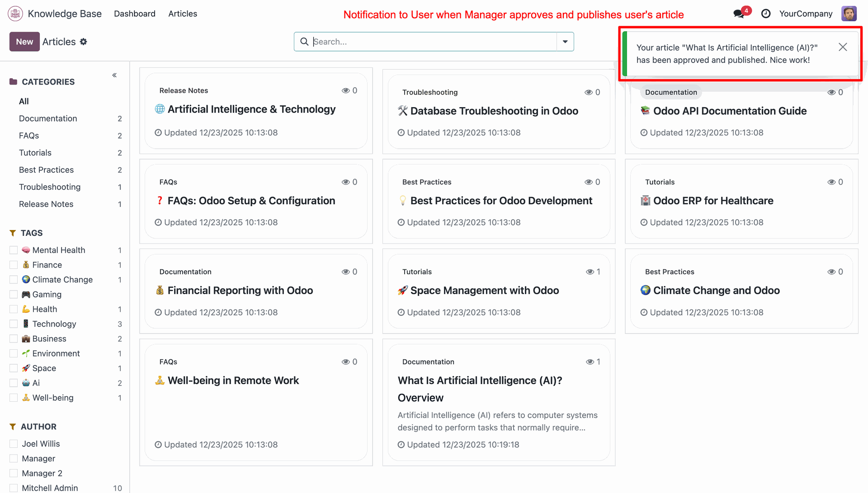Image resolution: width=868 pixels, height=493 pixels.
Task: Click the Categories folder icon
Action: pyautogui.click(x=13, y=82)
